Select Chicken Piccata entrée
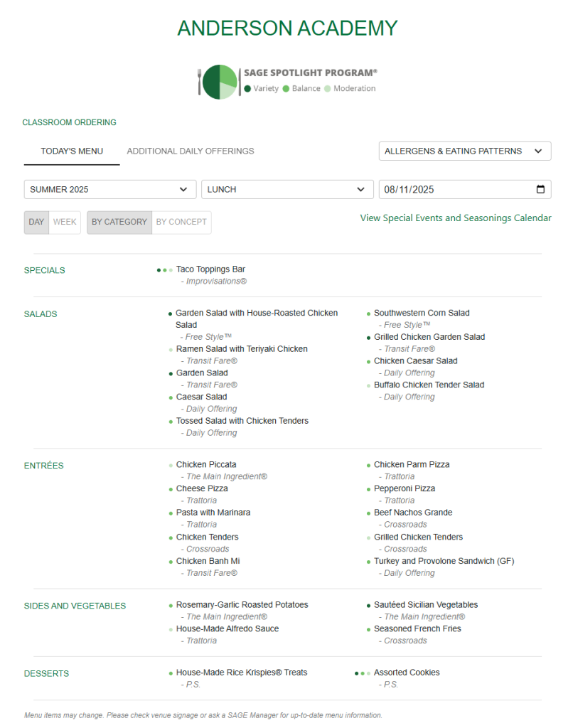 [206, 464]
